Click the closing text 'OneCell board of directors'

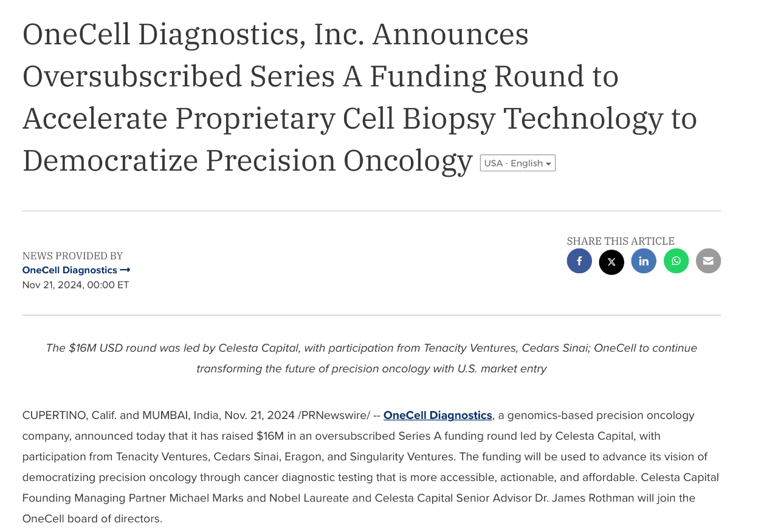pyautogui.click(x=91, y=519)
